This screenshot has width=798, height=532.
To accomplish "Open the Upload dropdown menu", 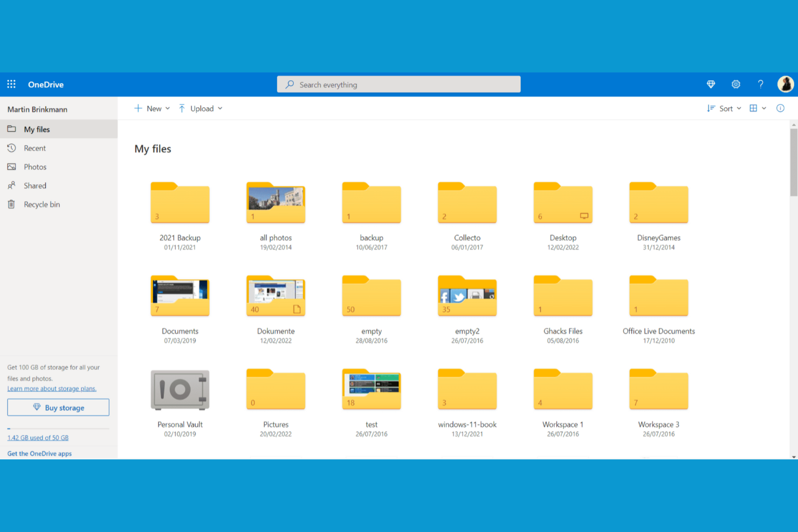I will (201, 108).
